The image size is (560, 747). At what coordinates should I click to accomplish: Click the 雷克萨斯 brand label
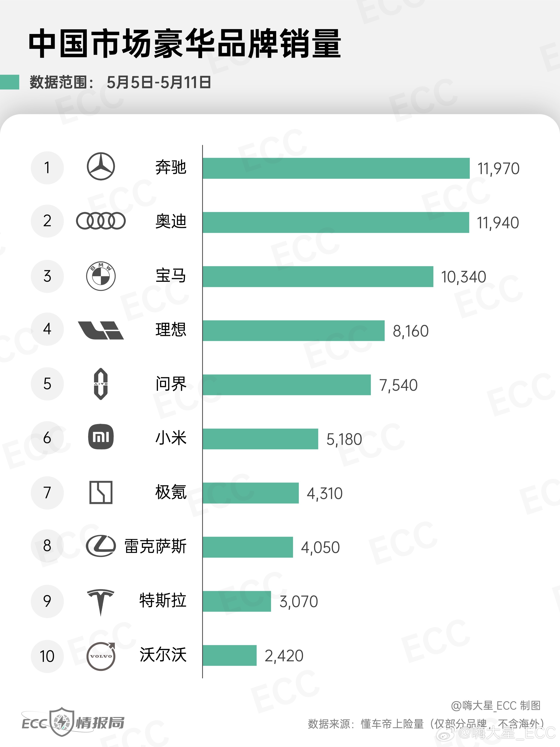coord(155,546)
